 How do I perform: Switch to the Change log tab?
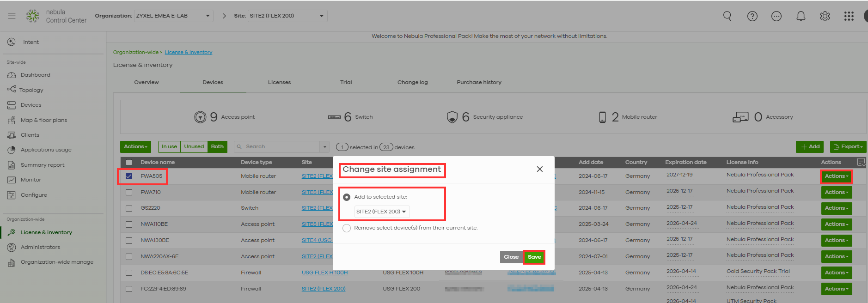pos(412,82)
